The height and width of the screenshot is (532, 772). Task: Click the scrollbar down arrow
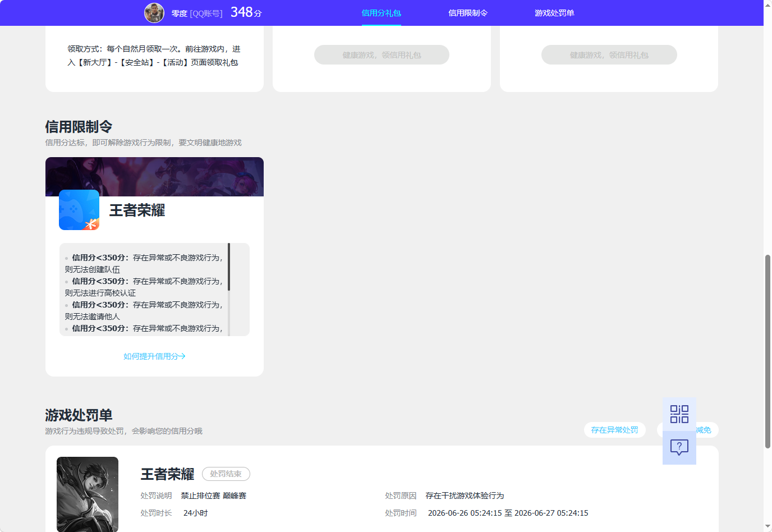click(x=768, y=526)
